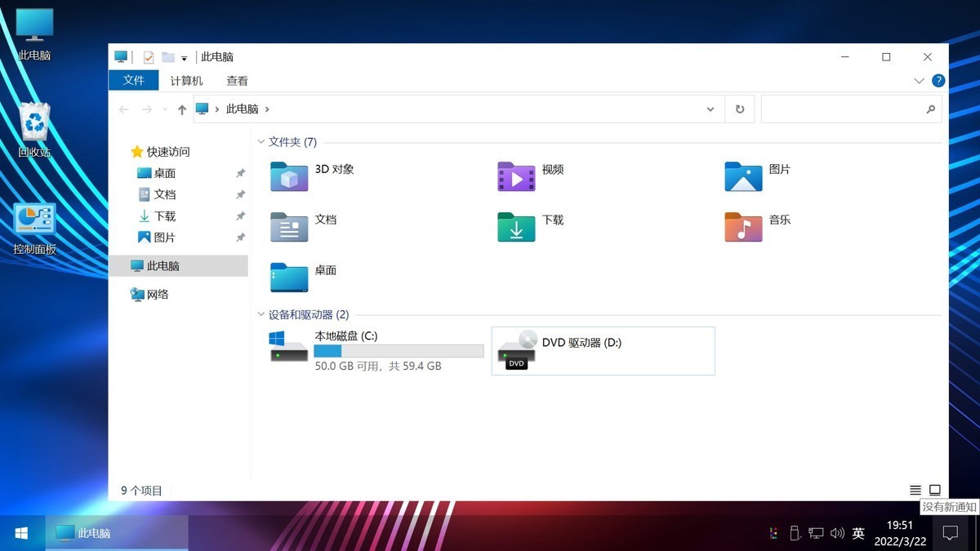Screen dimensions: 980x551
Task: Click the Properties icon on the quick access toolbar
Action: coord(149,56)
